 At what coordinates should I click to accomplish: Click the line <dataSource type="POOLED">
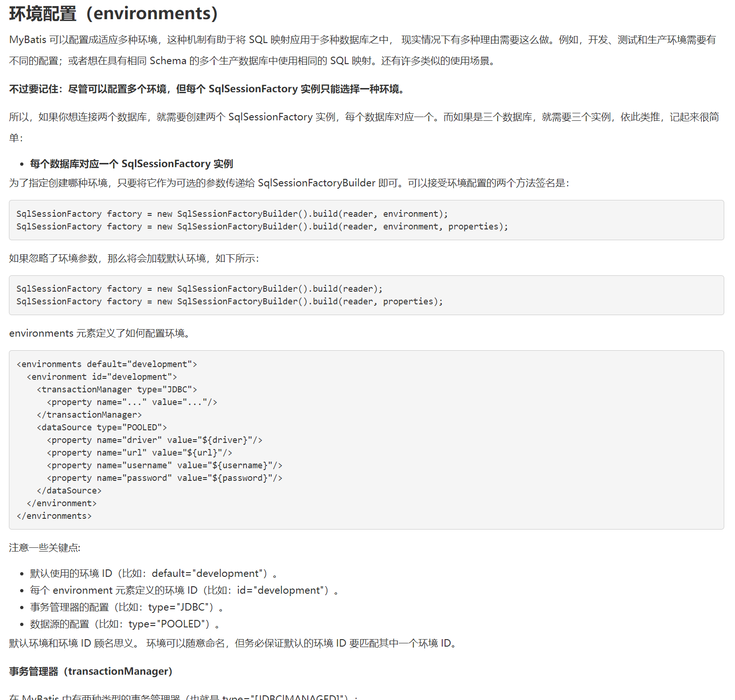[x=102, y=427]
